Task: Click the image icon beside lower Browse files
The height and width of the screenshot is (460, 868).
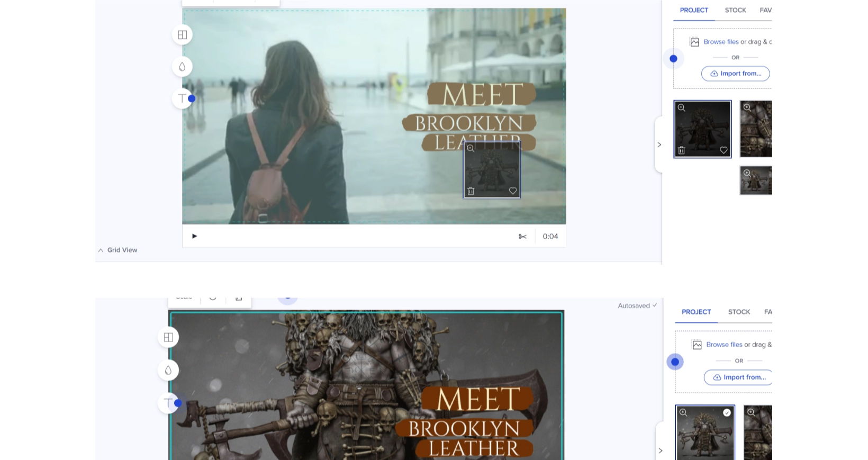Action: pyautogui.click(x=697, y=345)
